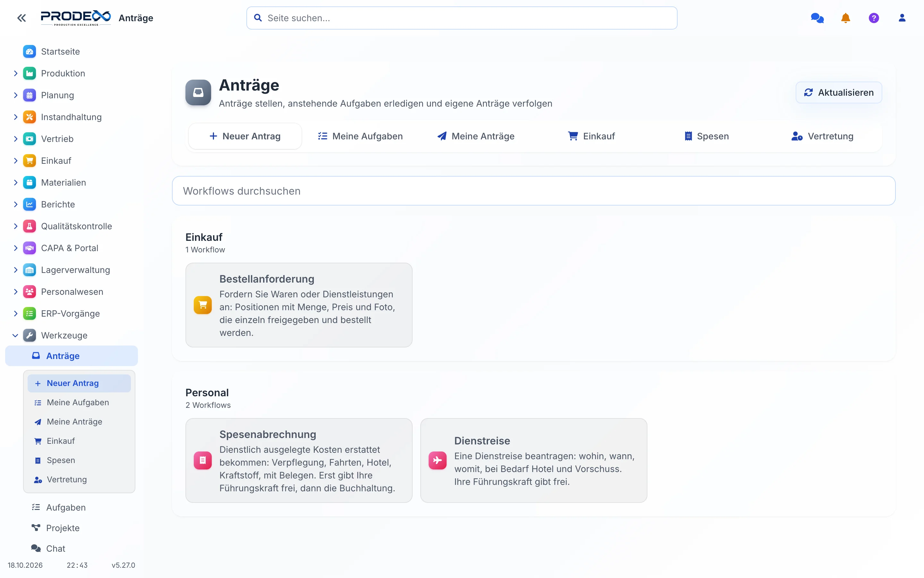The image size is (924, 578).
Task: Expand the Berichte chevron
Action: (x=15, y=204)
